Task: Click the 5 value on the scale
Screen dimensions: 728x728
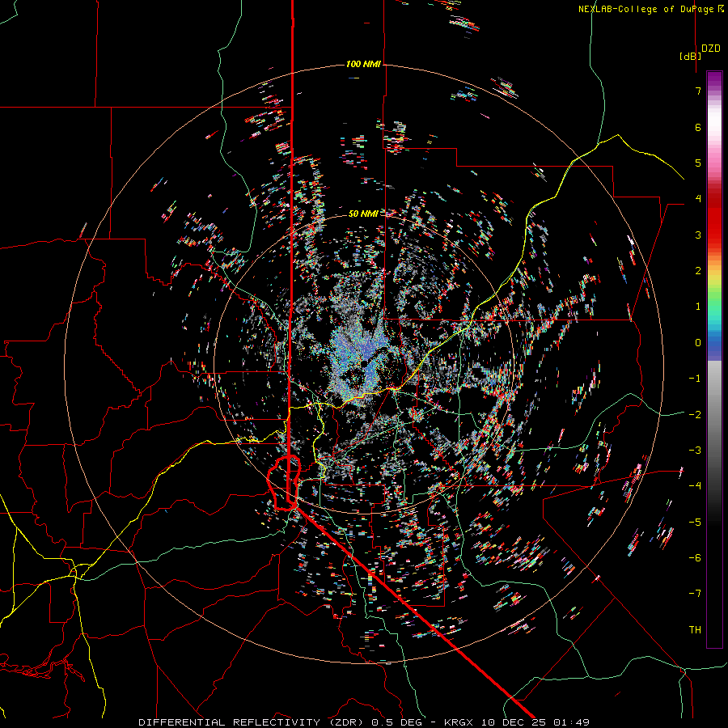Action: (x=698, y=163)
